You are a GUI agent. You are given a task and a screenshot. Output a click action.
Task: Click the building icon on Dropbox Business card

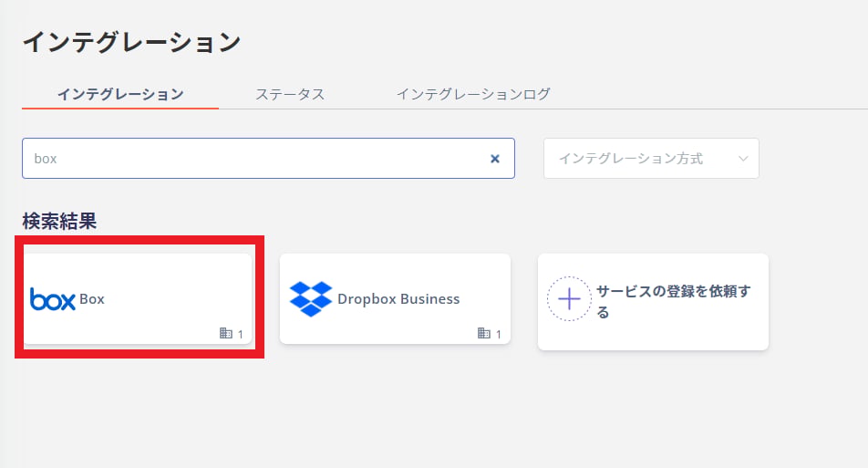[x=484, y=333]
